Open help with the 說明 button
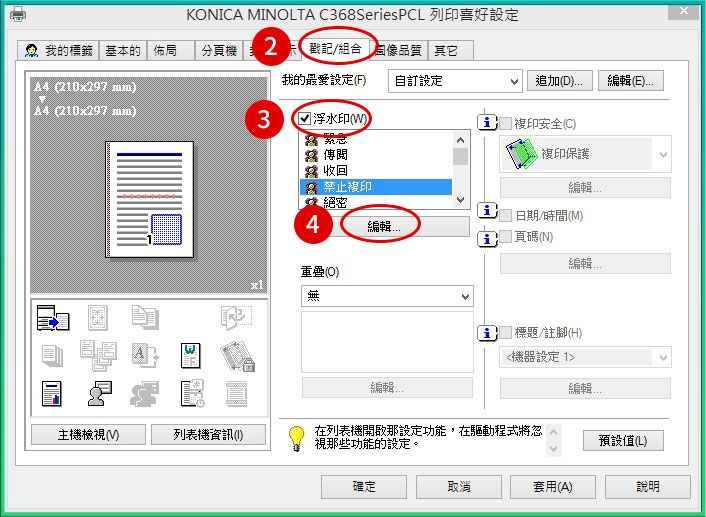706x517 pixels. click(648, 487)
